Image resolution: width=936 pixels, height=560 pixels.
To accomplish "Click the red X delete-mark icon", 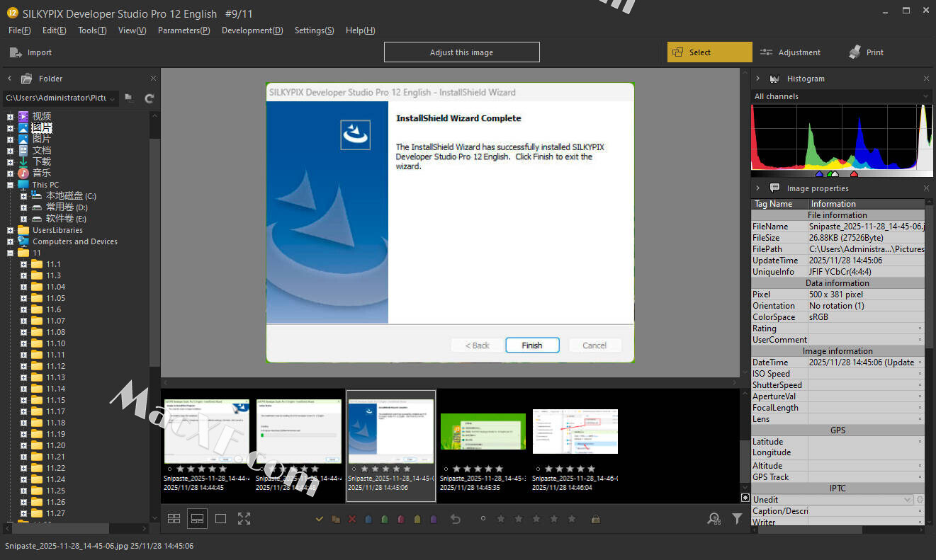I will (x=352, y=519).
